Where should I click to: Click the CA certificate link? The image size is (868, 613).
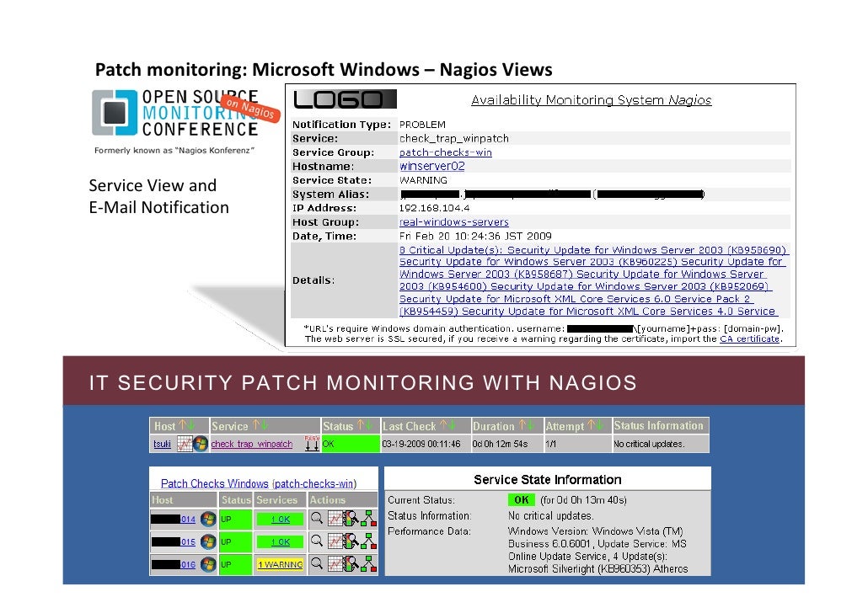(x=749, y=338)
